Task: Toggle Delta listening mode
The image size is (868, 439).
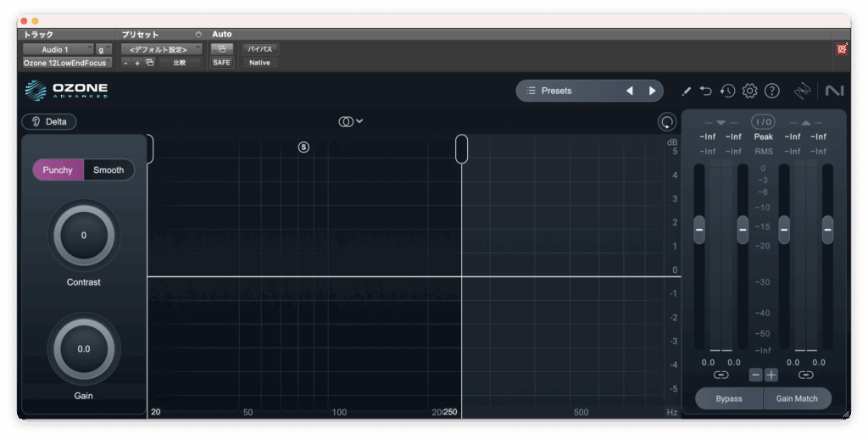Action: pyautogui.click(x=49, y=122)
